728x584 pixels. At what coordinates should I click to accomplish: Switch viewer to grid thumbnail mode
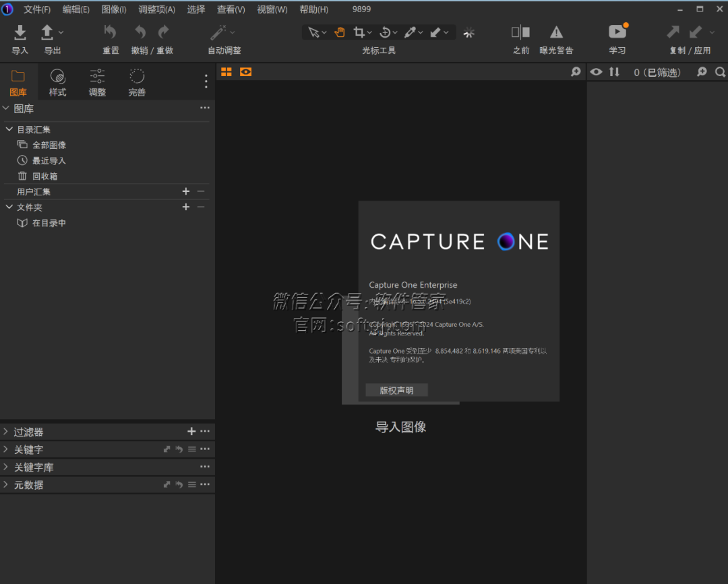pos(226,72)
